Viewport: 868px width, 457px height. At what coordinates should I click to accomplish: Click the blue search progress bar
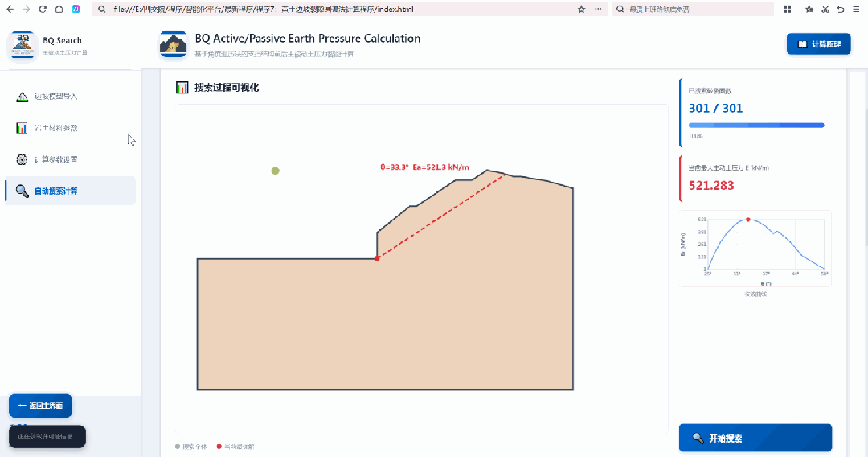click(x=756, y=126)
